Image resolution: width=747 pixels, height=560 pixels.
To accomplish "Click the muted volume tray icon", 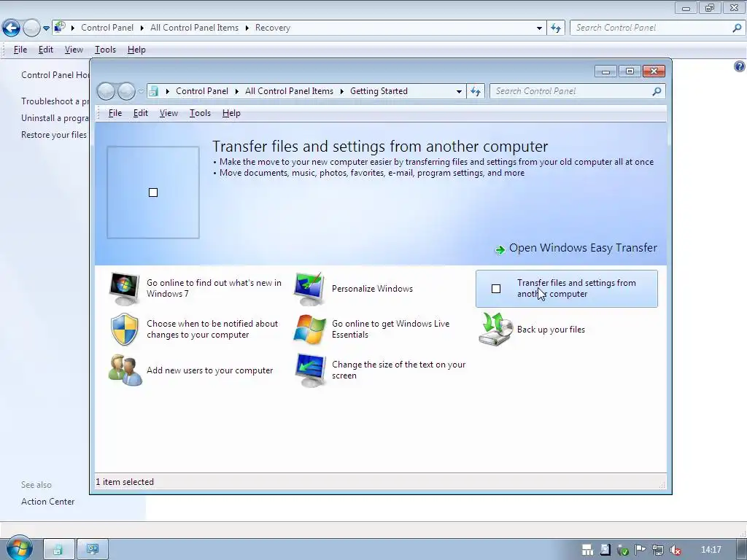I will pos(675,550).
